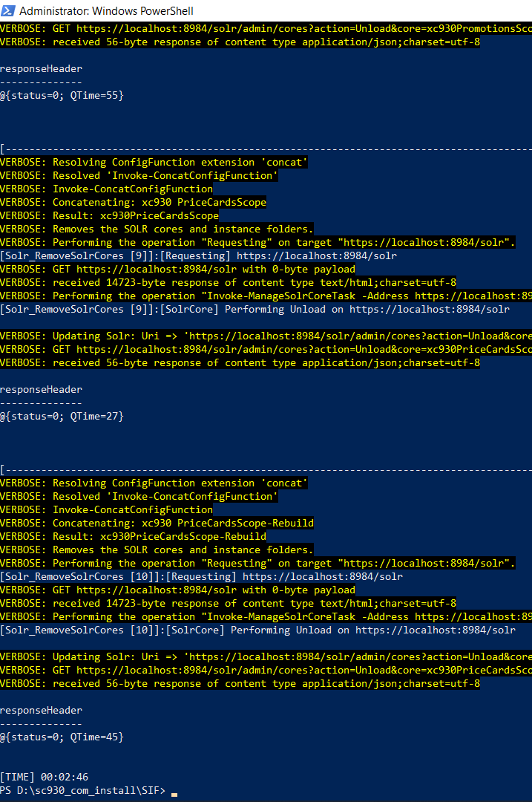Click the first 'Resolving ConfigFunction extension' line
Screen dimensions: 532x802
(x=154, y=163)
